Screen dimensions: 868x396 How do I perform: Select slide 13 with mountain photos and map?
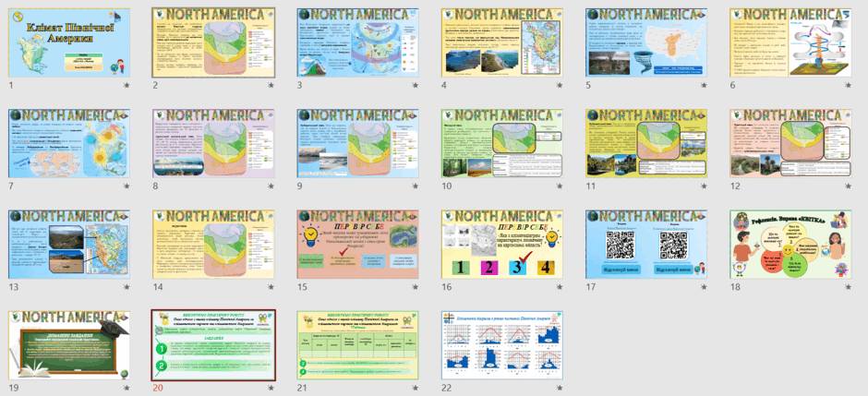[69, 244]
